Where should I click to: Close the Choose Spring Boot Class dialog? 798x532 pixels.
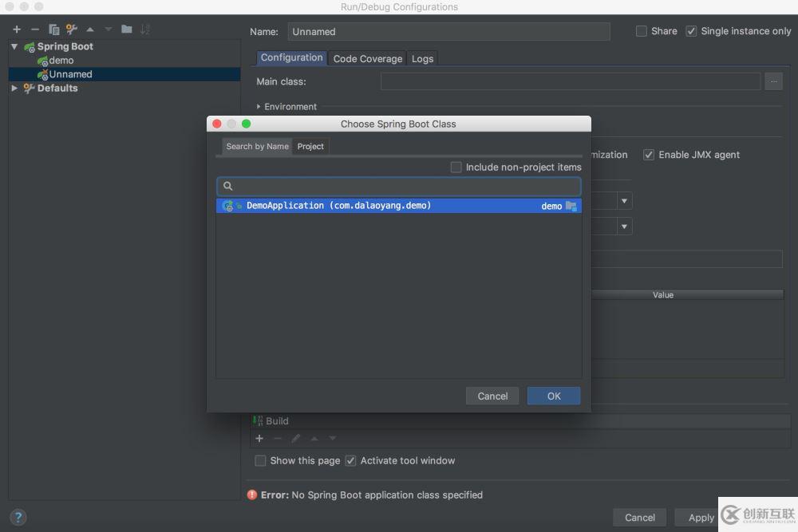click(x=217, y=124)
